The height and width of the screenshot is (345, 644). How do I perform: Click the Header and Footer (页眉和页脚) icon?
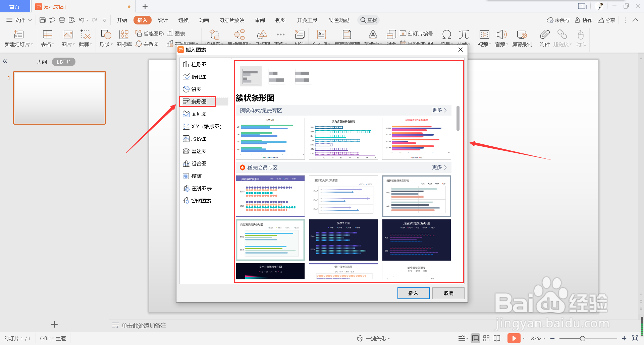pyautogui.click(x=347, y=34)
